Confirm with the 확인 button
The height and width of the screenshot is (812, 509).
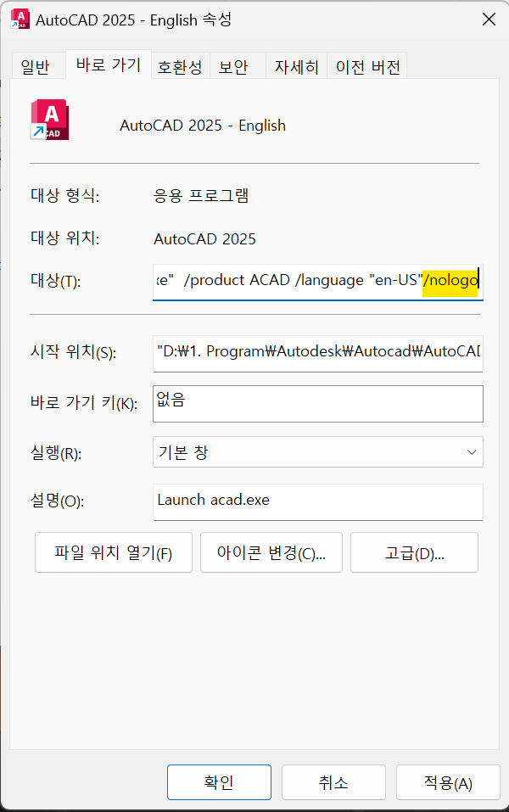point(219,782)
